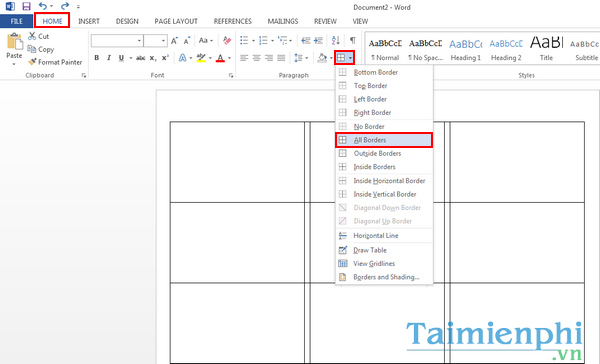This screenshot has height=364, width=600.
Task: Apply paragraph shading bucket color
Action: pyautogui.click(x=322, y=58)
